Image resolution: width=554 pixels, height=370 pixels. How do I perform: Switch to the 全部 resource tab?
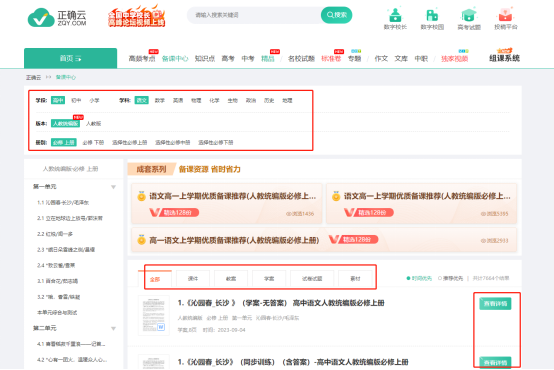click(x=155, y=279)
